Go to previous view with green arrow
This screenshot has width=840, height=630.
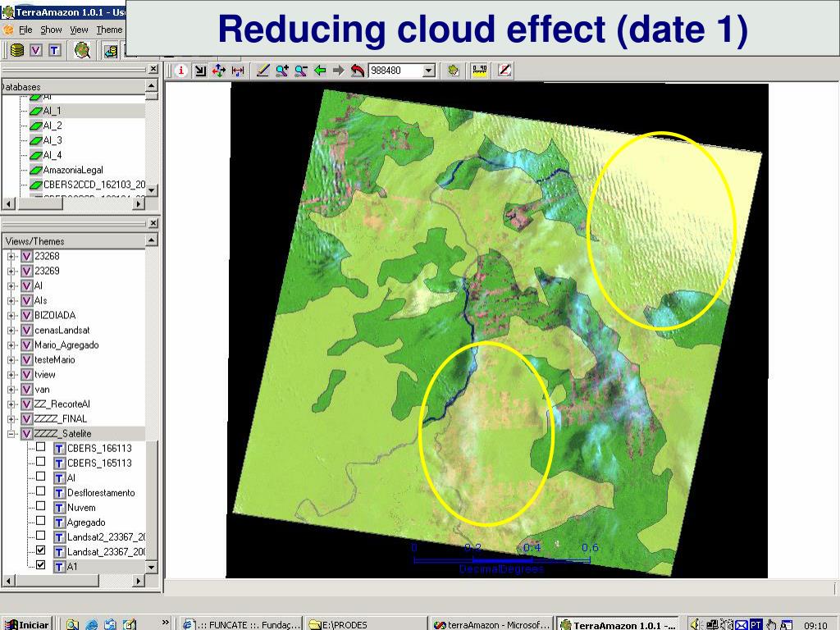click(320, 71)
